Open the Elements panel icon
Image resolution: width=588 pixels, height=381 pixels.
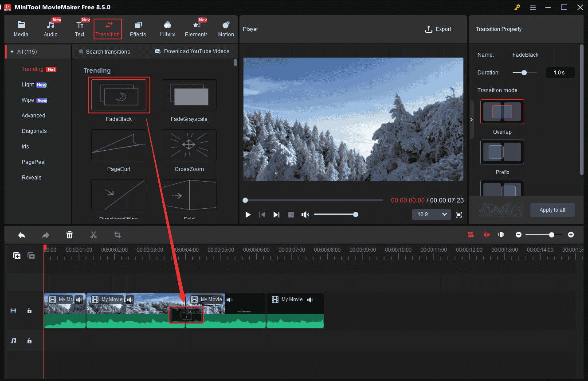tap(196, 27)
